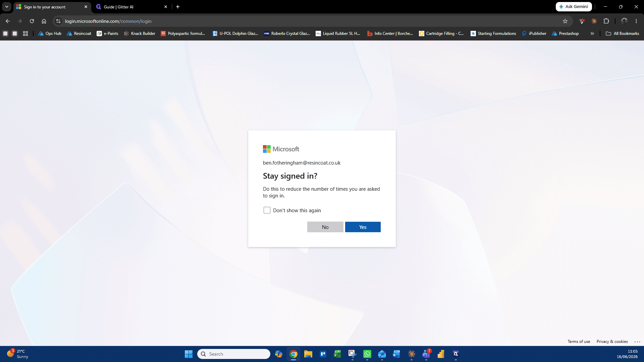The image size is (644, 362).
Task: Open the Prestashop bookmark
Action: [565, 34]
